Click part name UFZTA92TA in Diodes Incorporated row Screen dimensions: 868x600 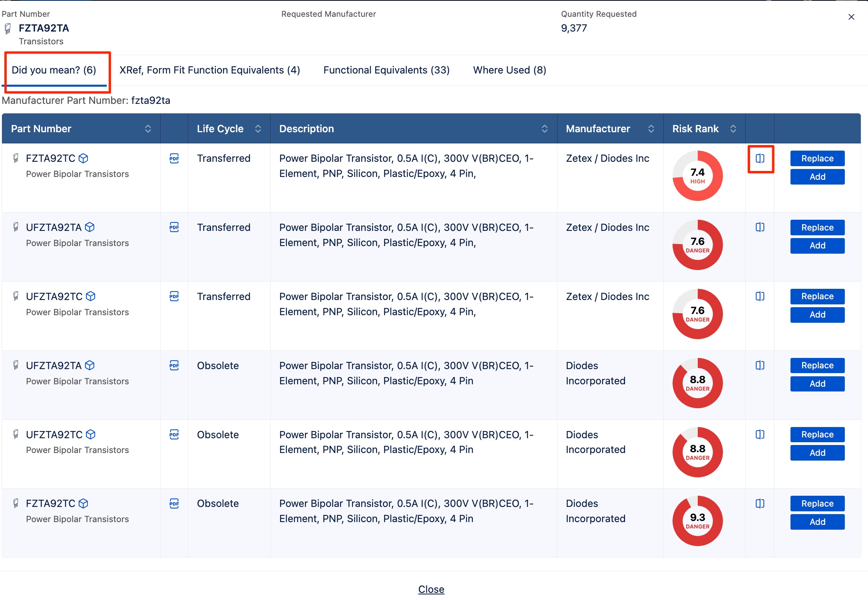coord(54,366)
